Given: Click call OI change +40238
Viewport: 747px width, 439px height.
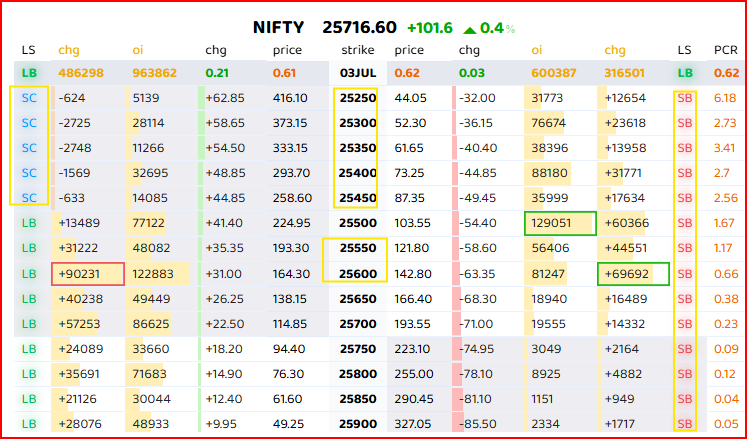Looking at the screenshot, I should click(80, 299).
